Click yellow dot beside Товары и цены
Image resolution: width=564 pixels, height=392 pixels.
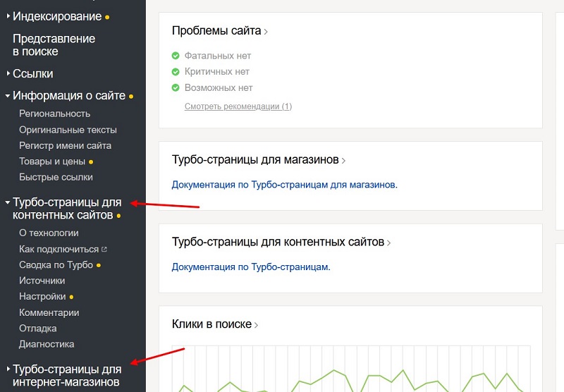(x=91, y=162)
